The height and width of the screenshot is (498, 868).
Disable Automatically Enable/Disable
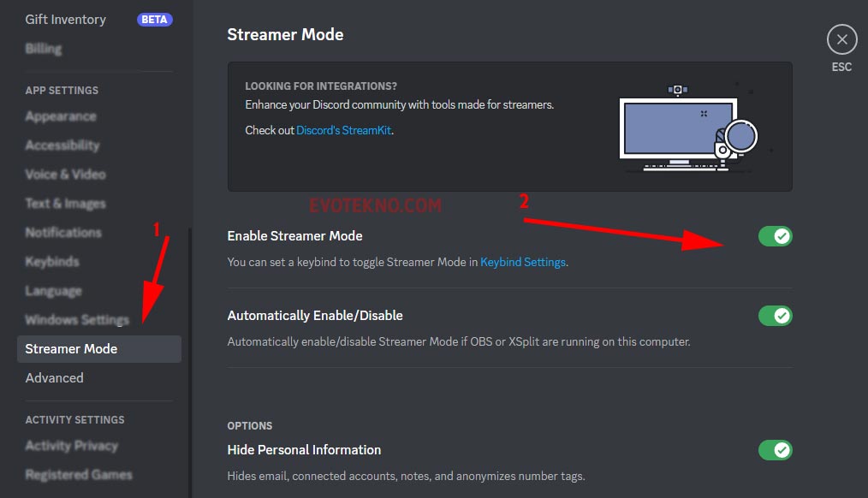tap(775, 315)
